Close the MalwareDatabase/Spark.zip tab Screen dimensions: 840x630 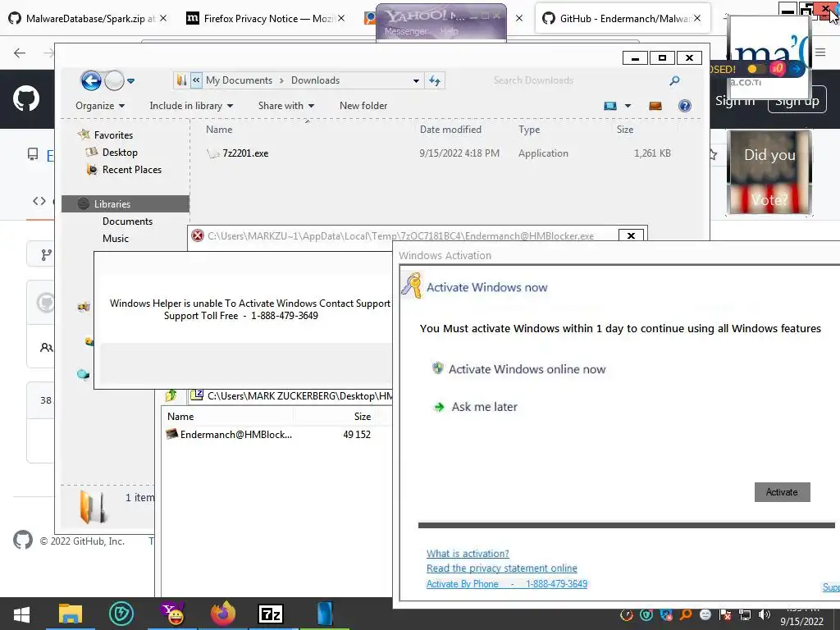163,18
